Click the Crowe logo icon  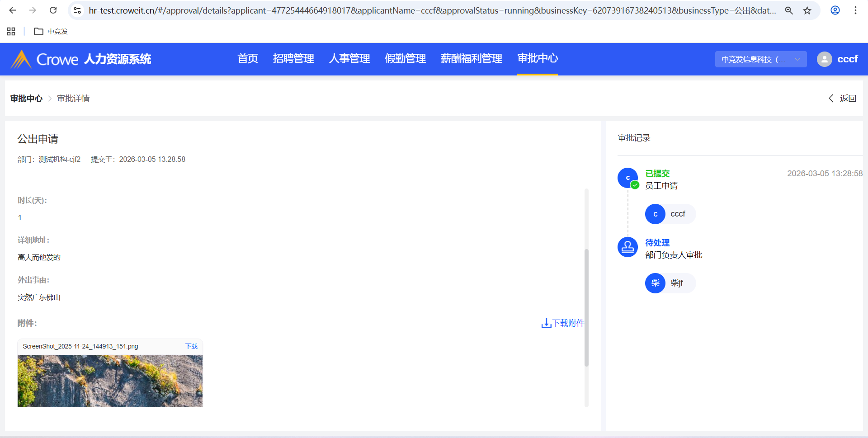[21, 59]
